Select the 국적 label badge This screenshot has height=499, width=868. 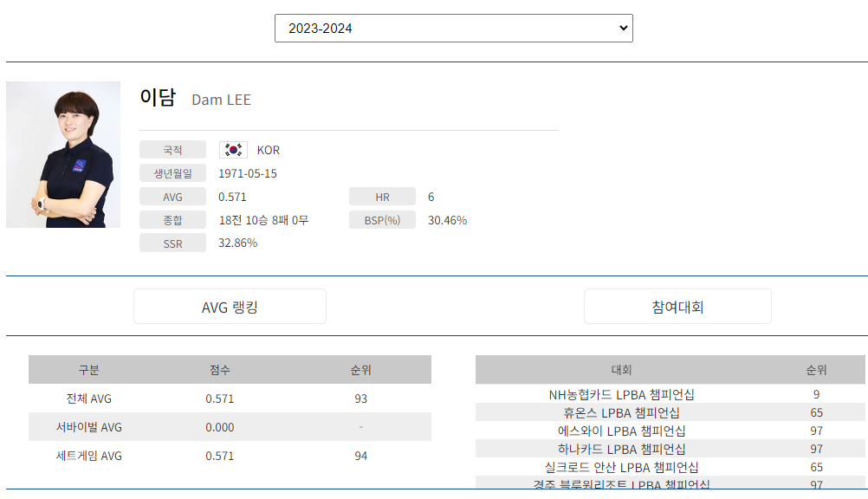coord(172,149)
